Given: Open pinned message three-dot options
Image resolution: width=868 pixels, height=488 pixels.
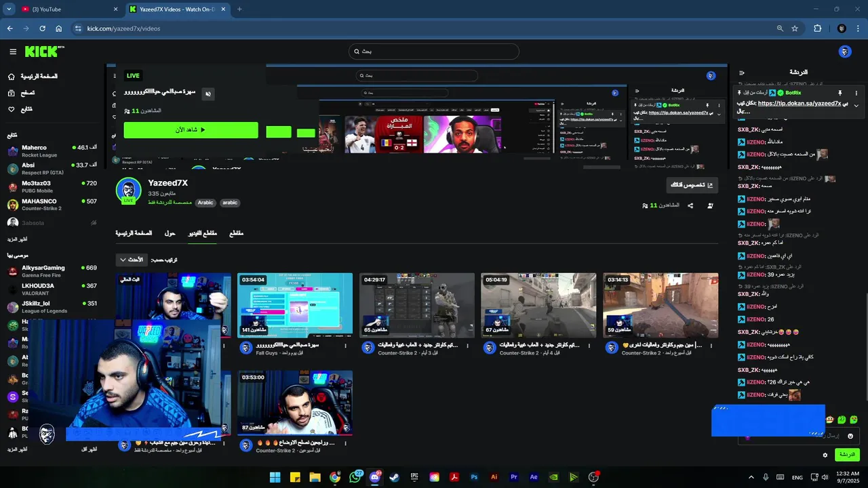Looking at the screenshot, I should [x=856, y=93].
